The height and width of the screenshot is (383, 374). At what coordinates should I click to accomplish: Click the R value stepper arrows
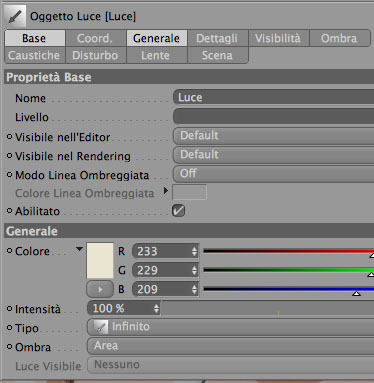(194, 251)
